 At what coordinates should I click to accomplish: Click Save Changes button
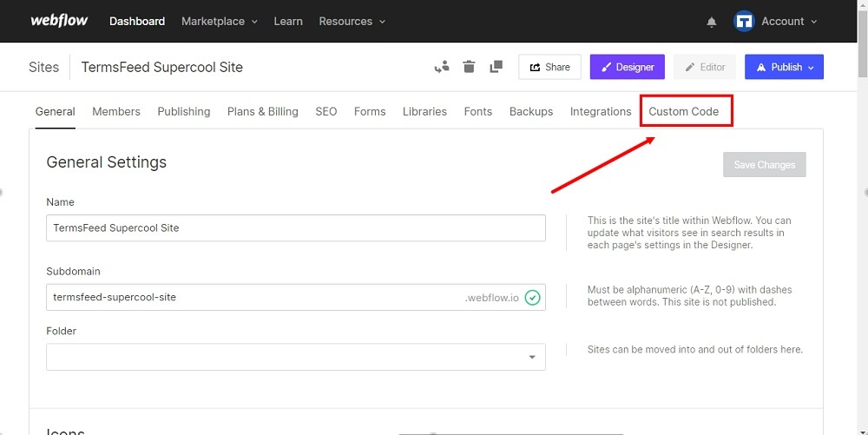point(765,165)
